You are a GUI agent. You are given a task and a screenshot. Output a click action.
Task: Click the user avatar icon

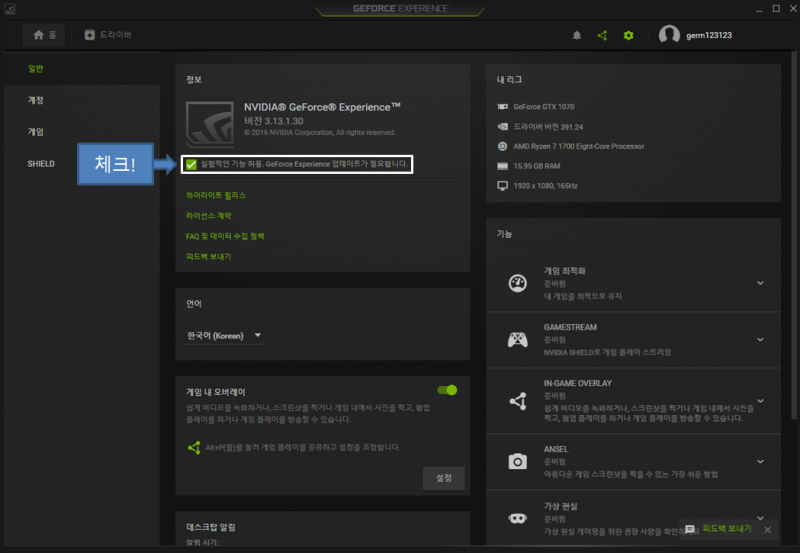tap(669, 35)
